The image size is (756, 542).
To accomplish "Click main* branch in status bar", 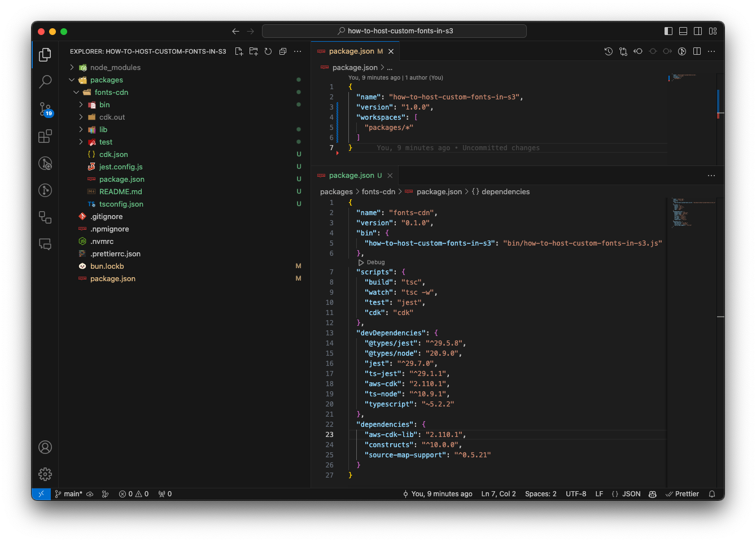I will [x=68, y=494].
